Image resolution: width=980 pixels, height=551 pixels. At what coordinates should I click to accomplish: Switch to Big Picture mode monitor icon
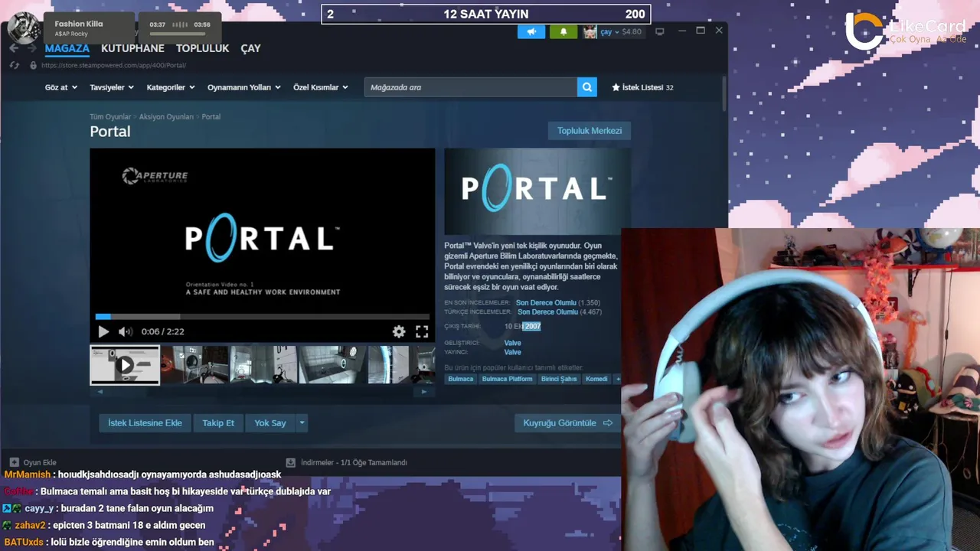(660, 31)
